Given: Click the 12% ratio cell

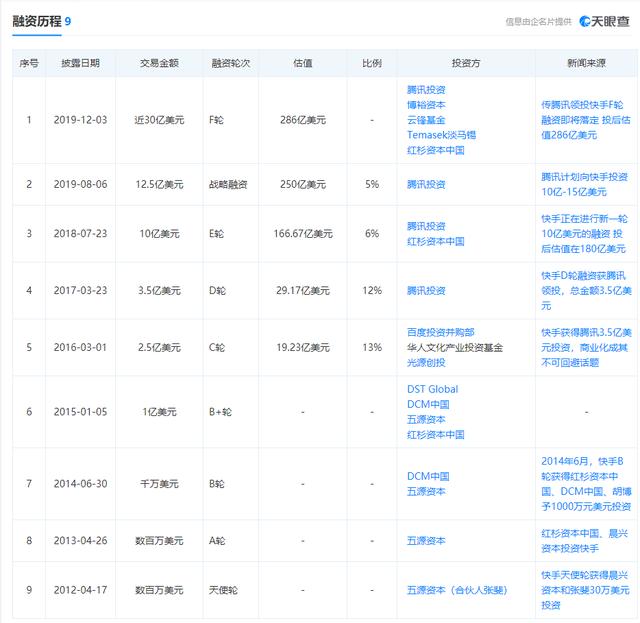Looking at the screenshot, I should (x=372, y=291).
